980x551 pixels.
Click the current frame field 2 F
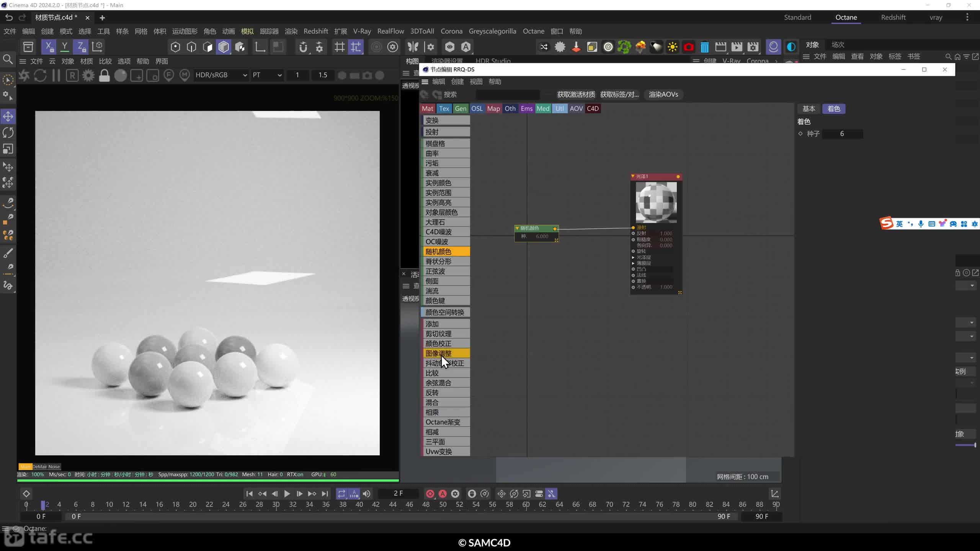tap(398, 494)
